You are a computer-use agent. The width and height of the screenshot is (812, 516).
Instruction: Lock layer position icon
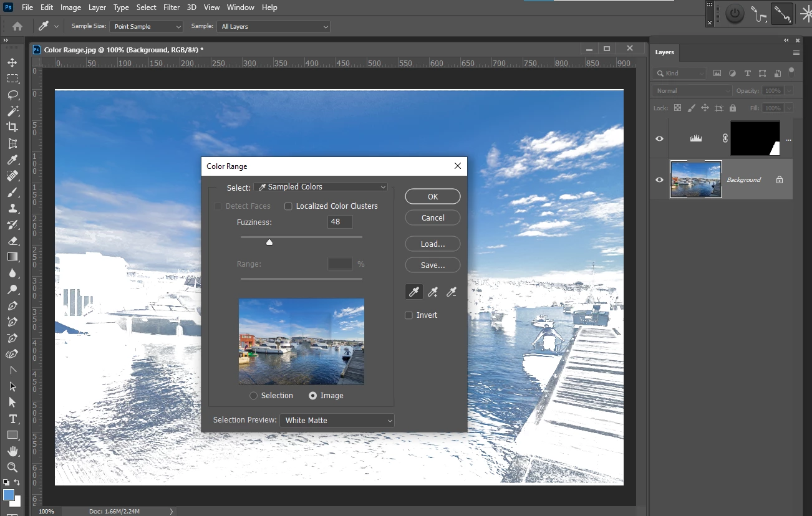pos(705,108)
